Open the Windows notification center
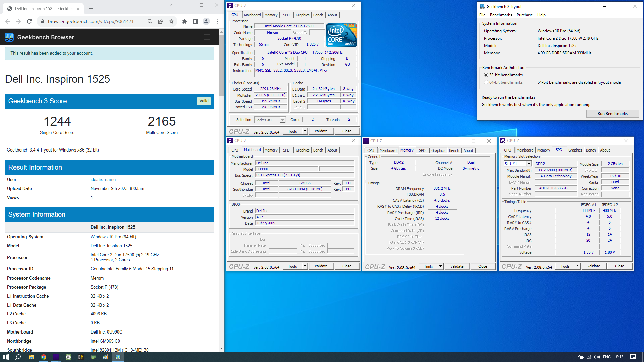 click(x=633, y=357)
